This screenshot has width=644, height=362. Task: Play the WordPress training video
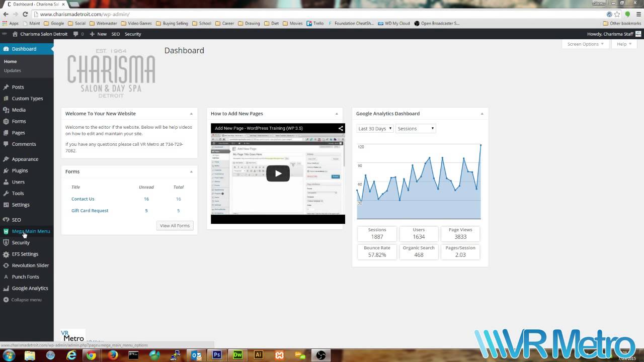click(x=278, y=173)
